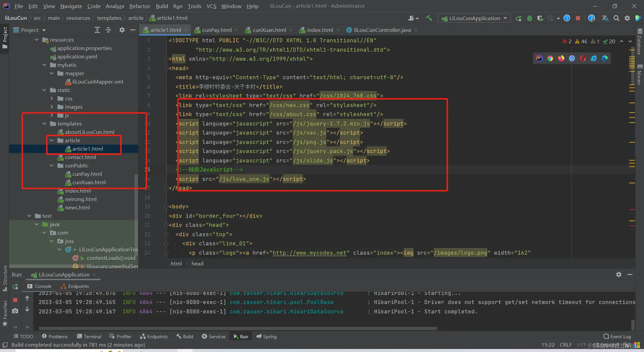This screenshot has width=644, height=352.
Task: Switch to liLouCunController.java editor tab
Action: [x=382, y=30]
